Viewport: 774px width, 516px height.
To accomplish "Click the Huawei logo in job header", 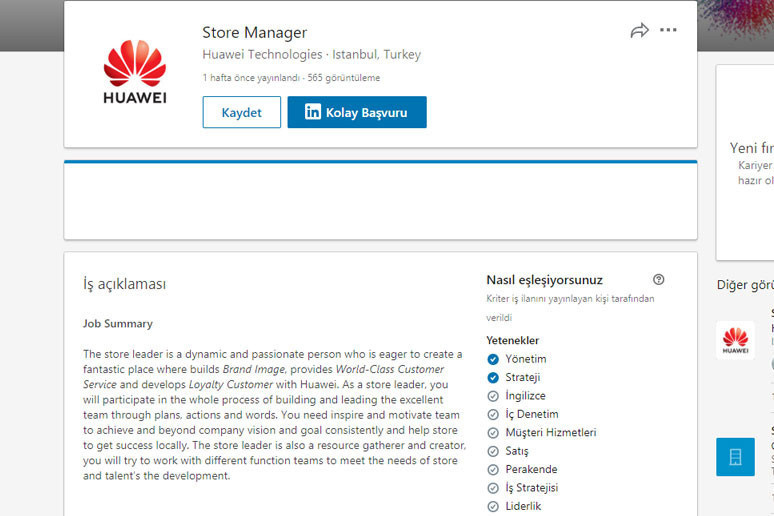I will tap(135, 72).
